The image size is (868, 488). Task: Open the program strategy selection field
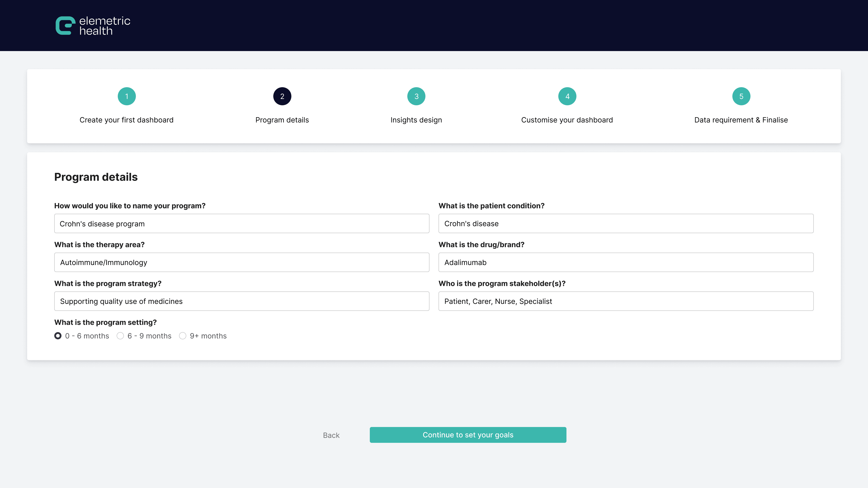coord(242,301)
